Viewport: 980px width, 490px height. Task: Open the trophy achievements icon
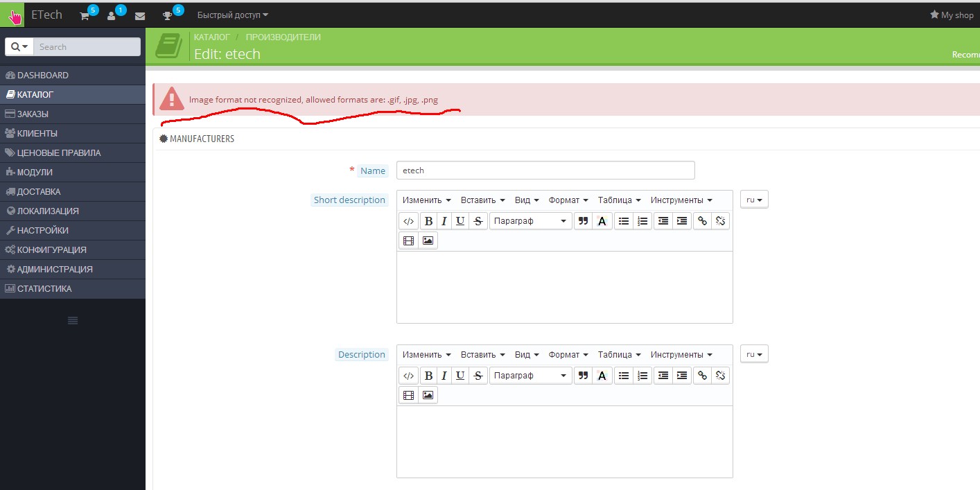point(167,15)
